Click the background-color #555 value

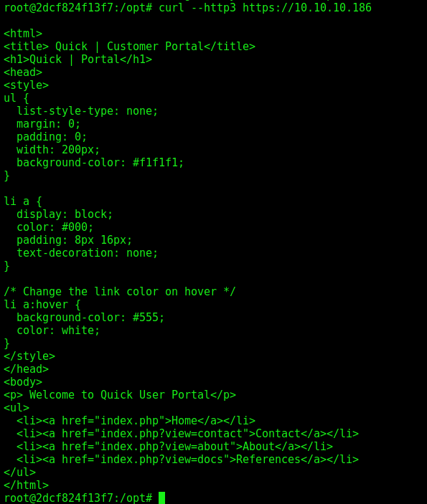click(x=149, y=318)
